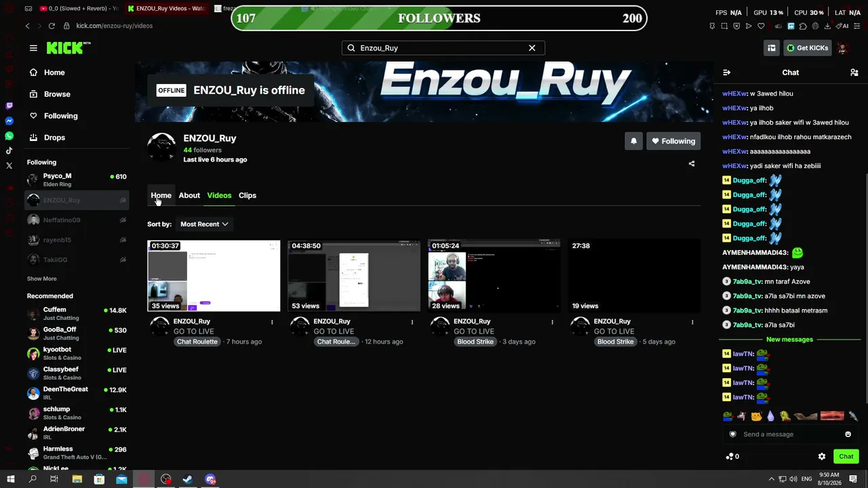Open the 27:38 video thumbnail
The width and height of the screenshot is (868, 488).
(635, 275)
